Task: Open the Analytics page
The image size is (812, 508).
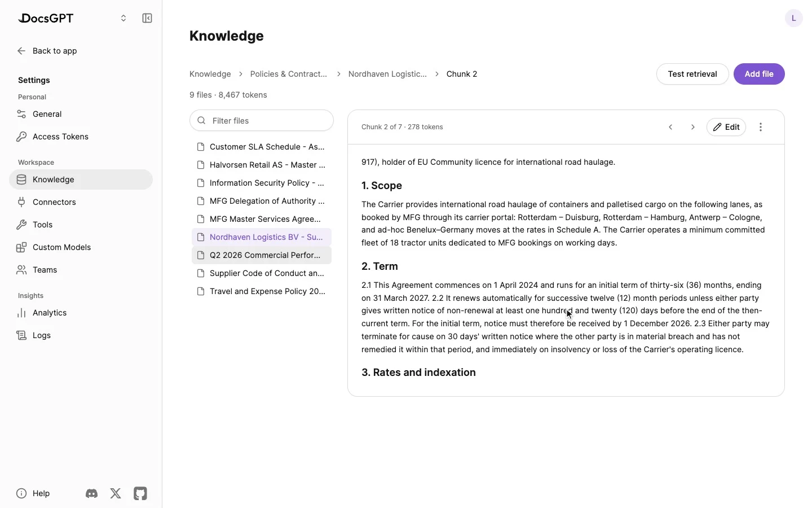Action: pos(81,313)
